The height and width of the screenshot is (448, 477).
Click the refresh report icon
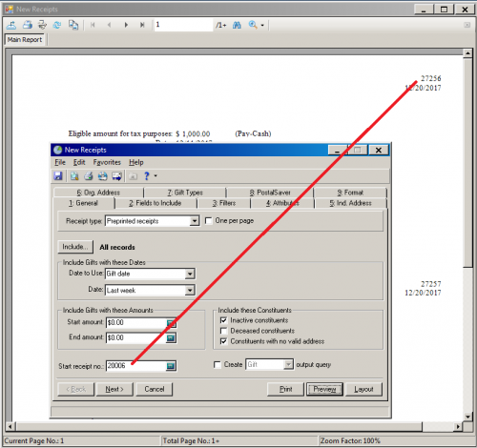coord(57,25)
